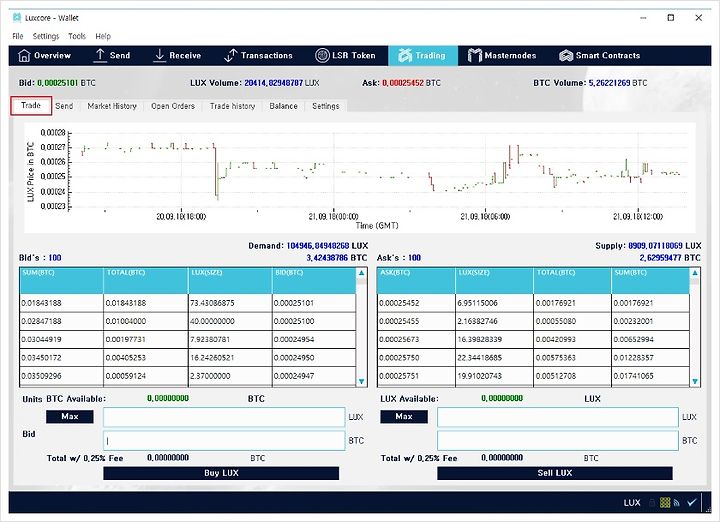Screen dimensions: 720x522
Task: Maximize the Luxcore Wallet window
Action: [x=670, y=17]
